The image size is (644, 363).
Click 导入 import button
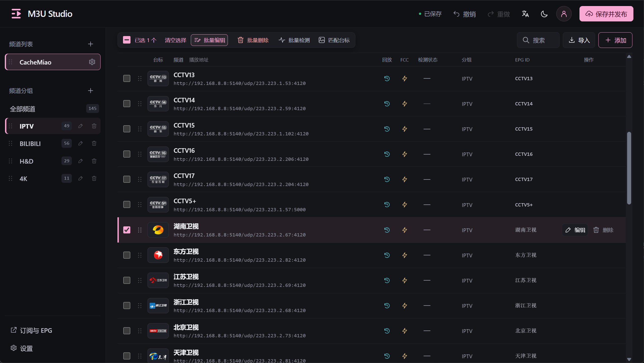point(579,40)
